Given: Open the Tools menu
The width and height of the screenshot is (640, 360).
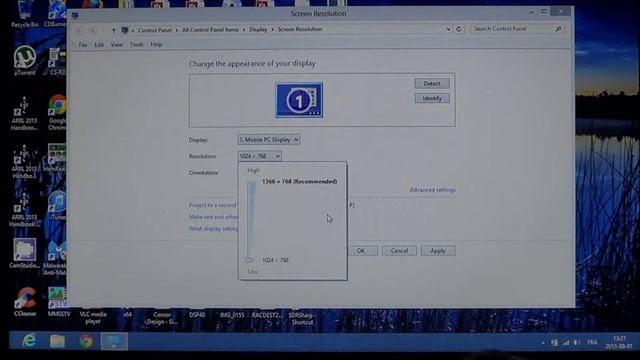Looking at the screenshot, I should point(136,44).
